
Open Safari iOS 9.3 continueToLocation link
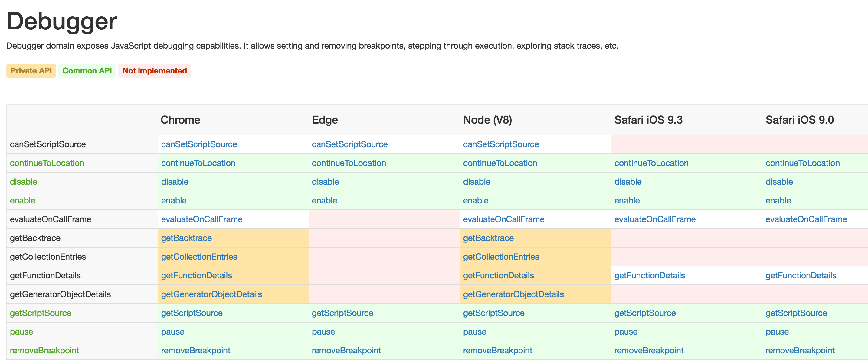pyautogui.click(x=651, y=163)
